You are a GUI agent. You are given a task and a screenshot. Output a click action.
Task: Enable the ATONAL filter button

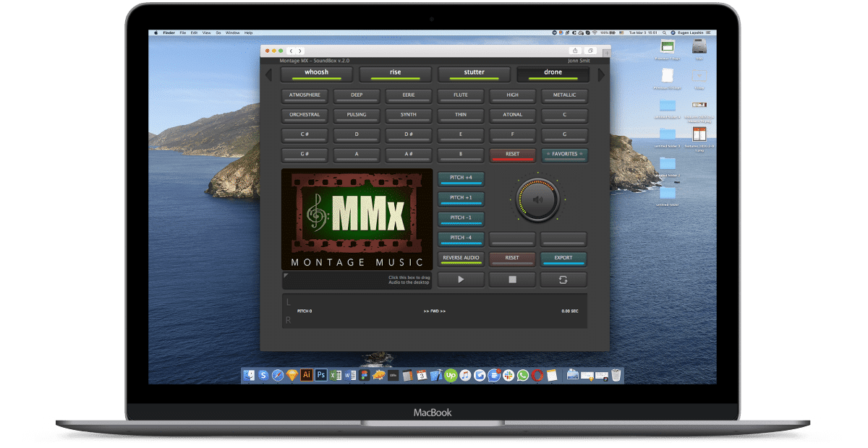point(513,116)
